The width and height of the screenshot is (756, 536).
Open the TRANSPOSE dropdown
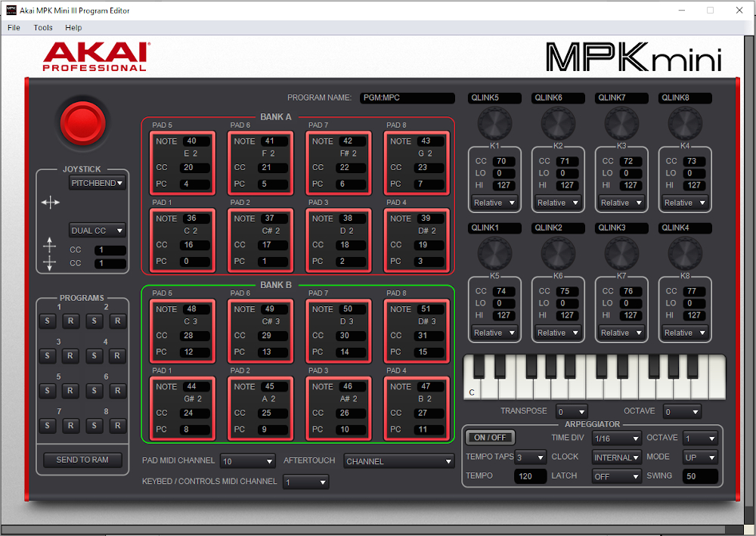[572, 412]
